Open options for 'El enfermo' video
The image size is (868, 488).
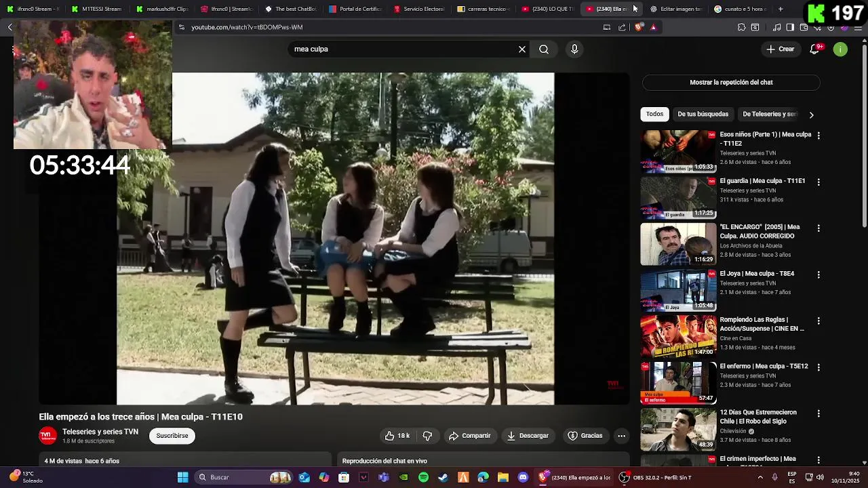(x=818, y=367)
